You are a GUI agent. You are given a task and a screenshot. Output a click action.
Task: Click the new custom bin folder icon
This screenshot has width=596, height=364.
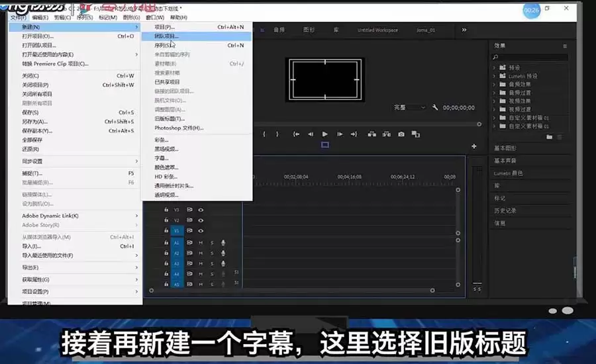point(549,137)
